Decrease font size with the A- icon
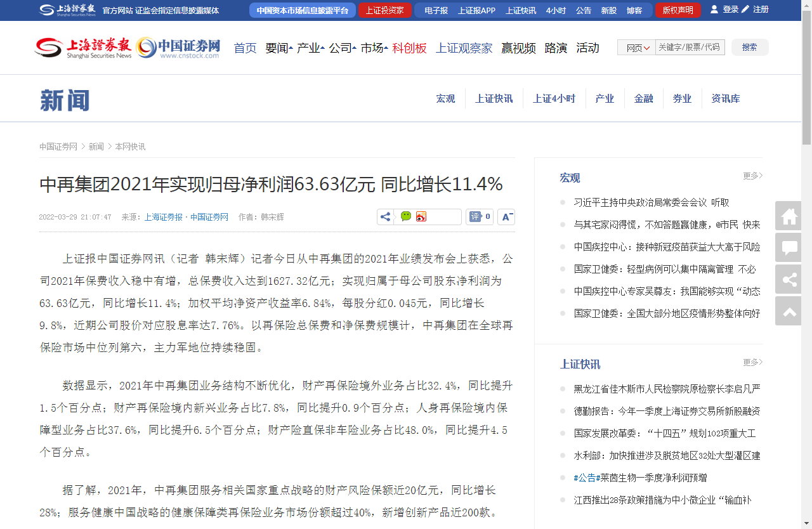Image resolution: width=812 pixels, height=529 pixels. (x=506, y=217)
